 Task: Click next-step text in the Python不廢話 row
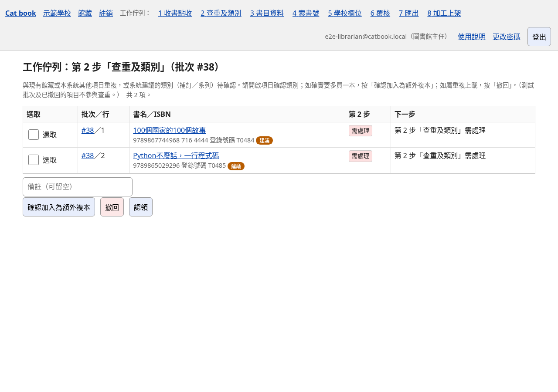440,155
